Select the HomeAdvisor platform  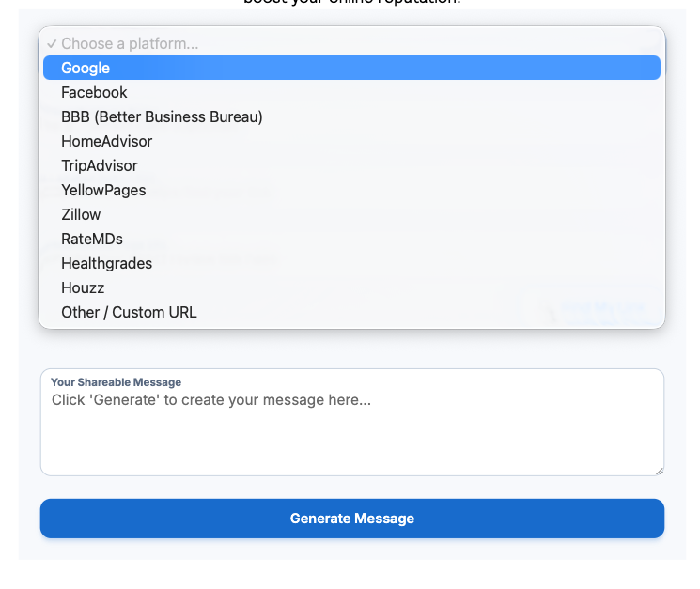(351, 142)
